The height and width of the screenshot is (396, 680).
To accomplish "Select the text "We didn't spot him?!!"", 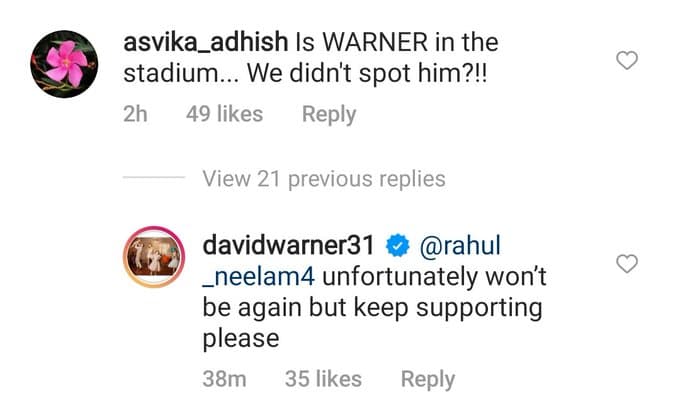I will pyautogui.click(x=367, y=73).
